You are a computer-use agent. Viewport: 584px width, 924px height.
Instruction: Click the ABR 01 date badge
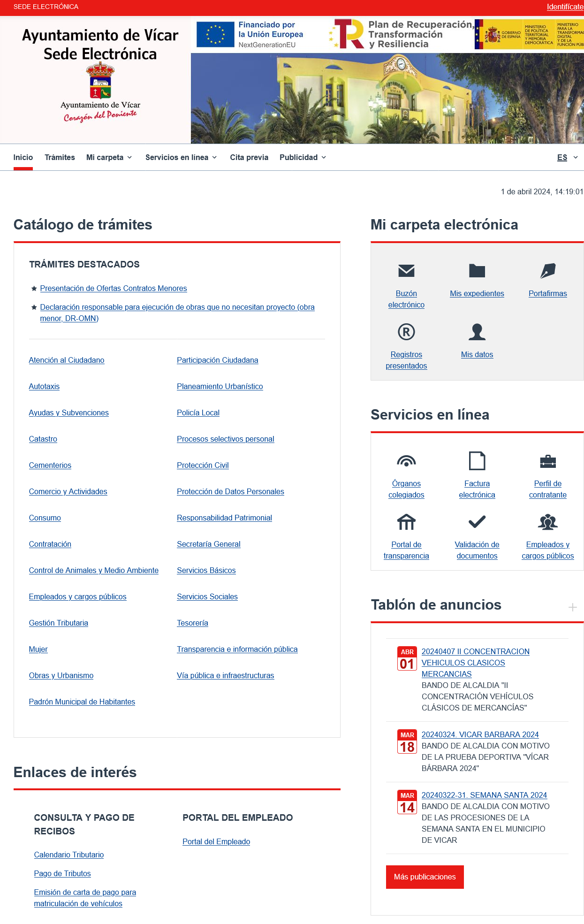(407, 658)
